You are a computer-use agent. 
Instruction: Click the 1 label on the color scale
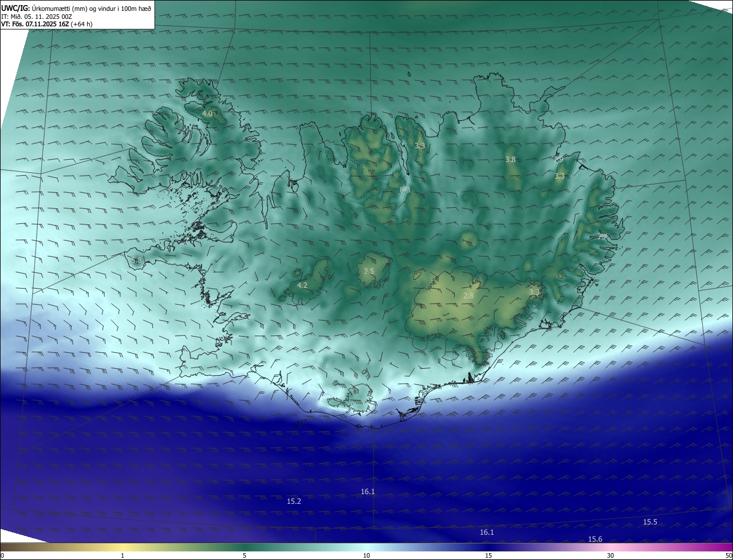[x=123, y=555]
